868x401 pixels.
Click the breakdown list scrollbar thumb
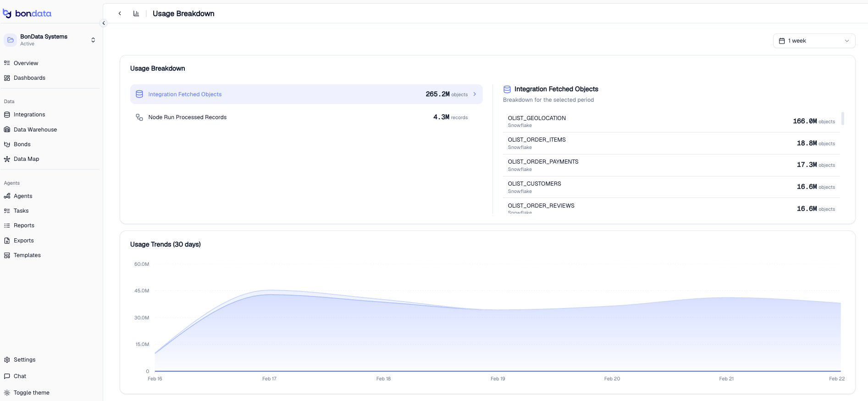pos(843,119)
